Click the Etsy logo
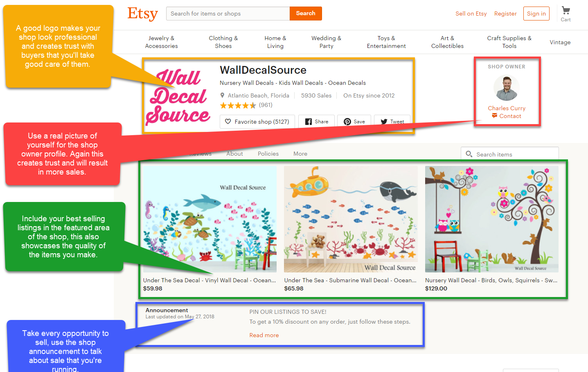This screenshot has height=372, width=588. click(x=142, y=14)
